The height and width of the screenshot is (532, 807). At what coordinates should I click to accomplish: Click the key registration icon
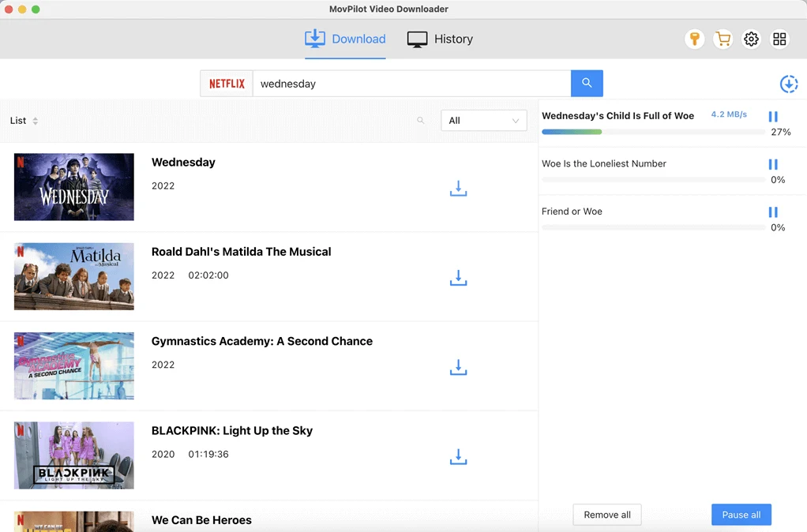point(694,39)
